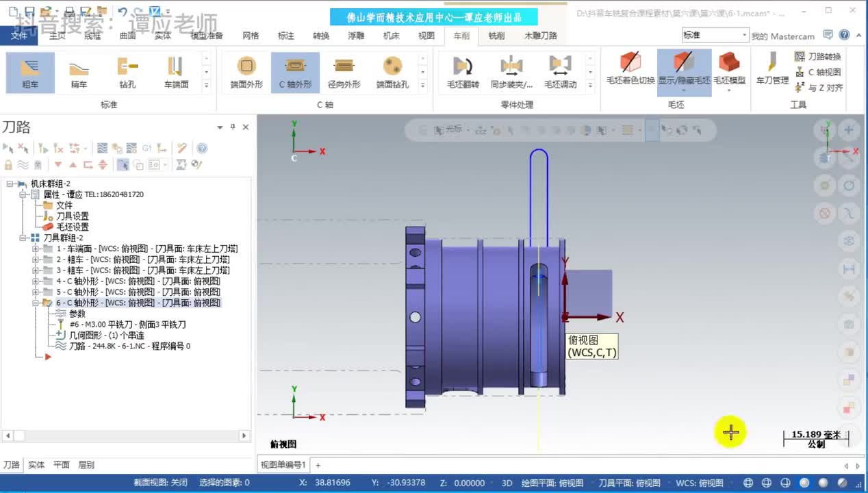Click the 视图单编号1 view sheet tab

283,465
